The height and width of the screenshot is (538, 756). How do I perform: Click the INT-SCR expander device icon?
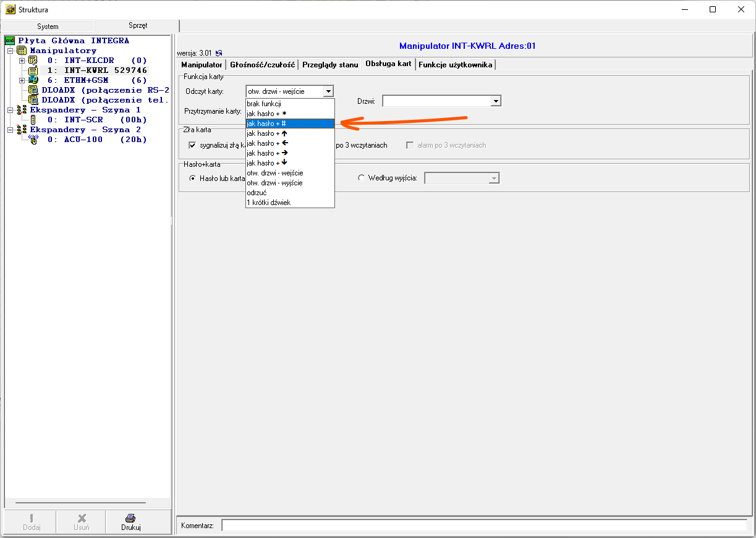pos(33,120)
